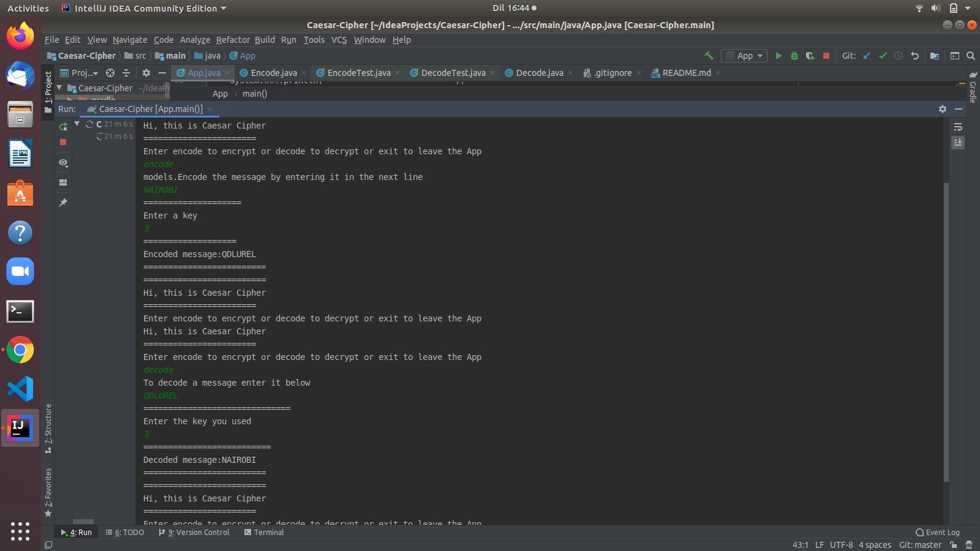Commit changes using the green checkmark icon
The height and width of the screenshot is (551, 980).
(883, 56)
